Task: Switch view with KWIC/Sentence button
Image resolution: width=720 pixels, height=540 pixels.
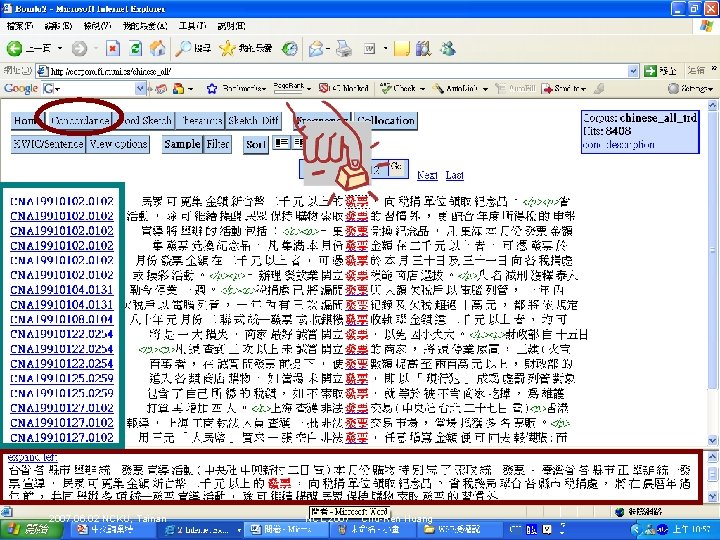Action: tap(48, 144)
